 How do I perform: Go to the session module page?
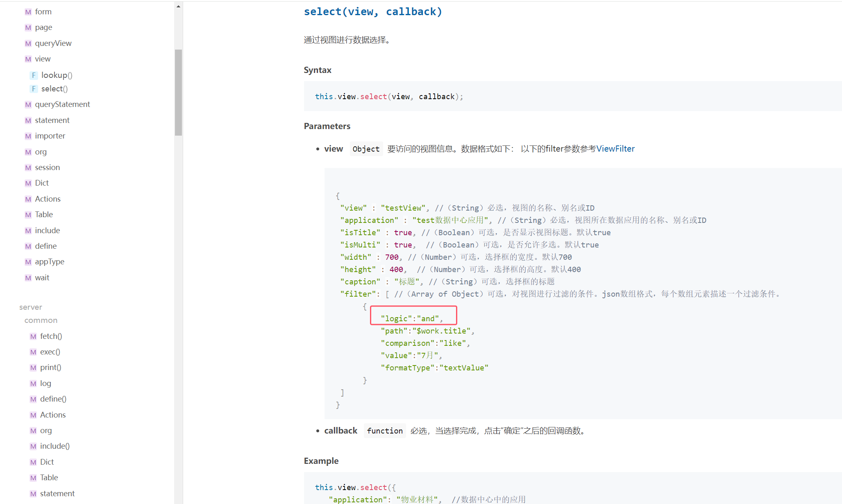click(x=47, y=168)
